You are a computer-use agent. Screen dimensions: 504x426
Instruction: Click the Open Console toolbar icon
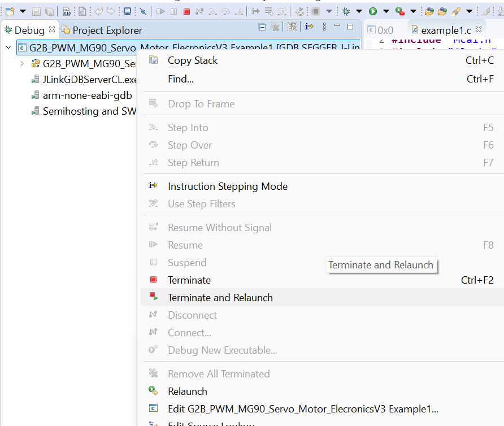pos(127,11)
